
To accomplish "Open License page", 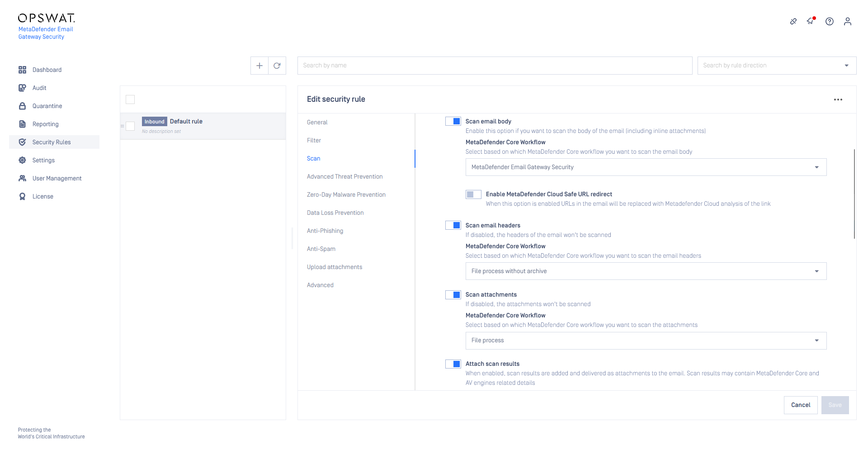I will (43, 196).
